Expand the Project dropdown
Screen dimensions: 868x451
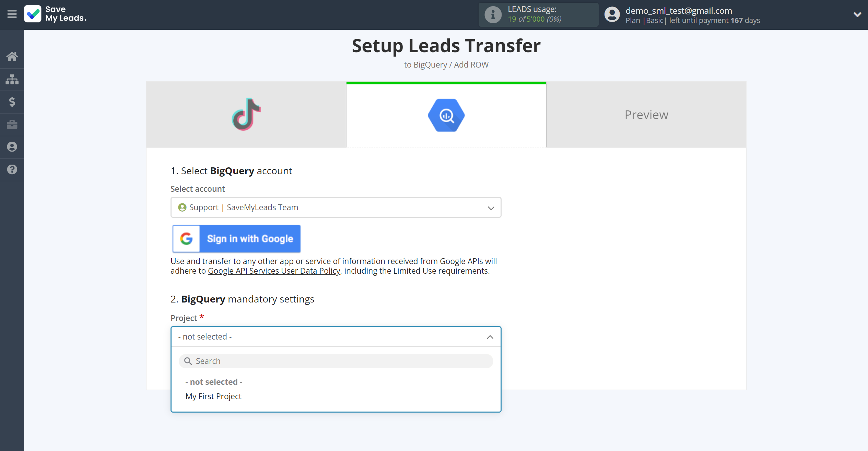coord(336,337)
